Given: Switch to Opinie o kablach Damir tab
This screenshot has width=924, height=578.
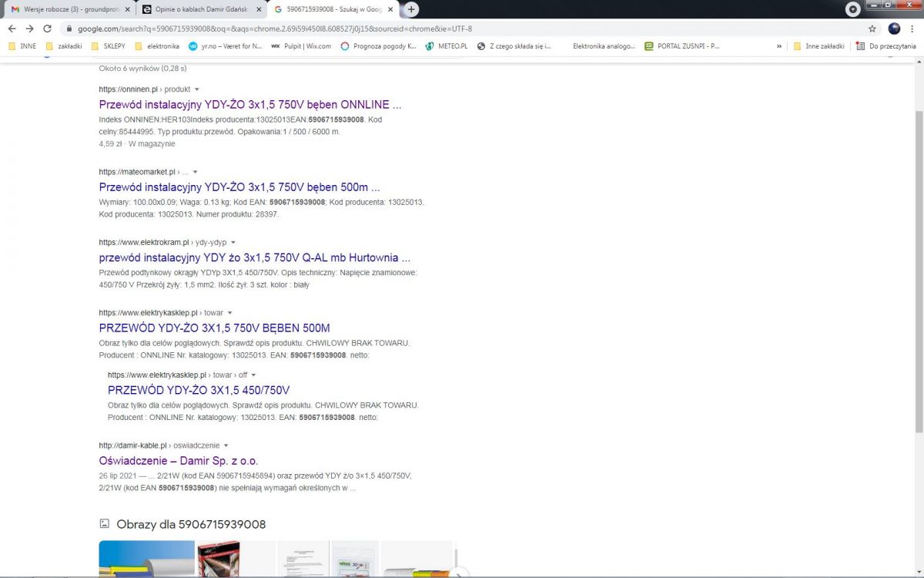Looking at the screenshot, I should (202, 9).
